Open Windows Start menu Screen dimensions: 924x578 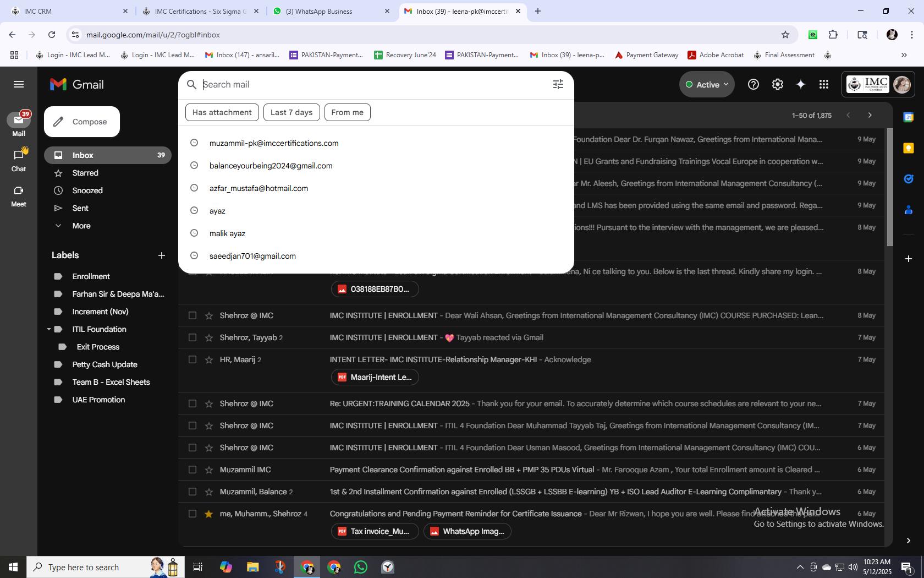[13, 567]
